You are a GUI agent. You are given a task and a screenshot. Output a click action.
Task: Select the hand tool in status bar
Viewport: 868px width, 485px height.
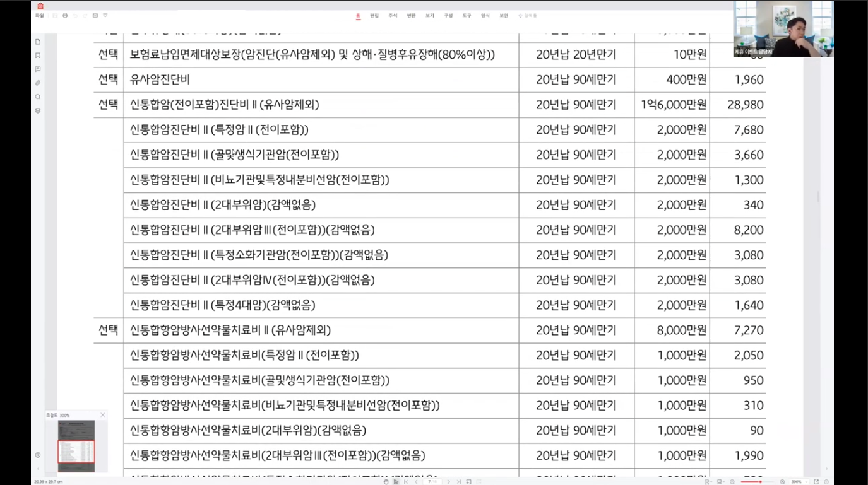(386, 481)
